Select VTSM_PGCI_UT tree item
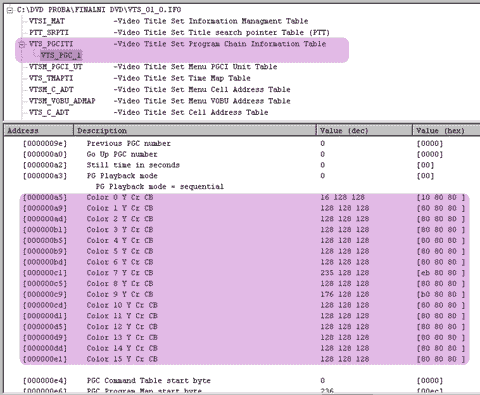The image size is (480, 395). pyautogui.click(x=55, y=67)
